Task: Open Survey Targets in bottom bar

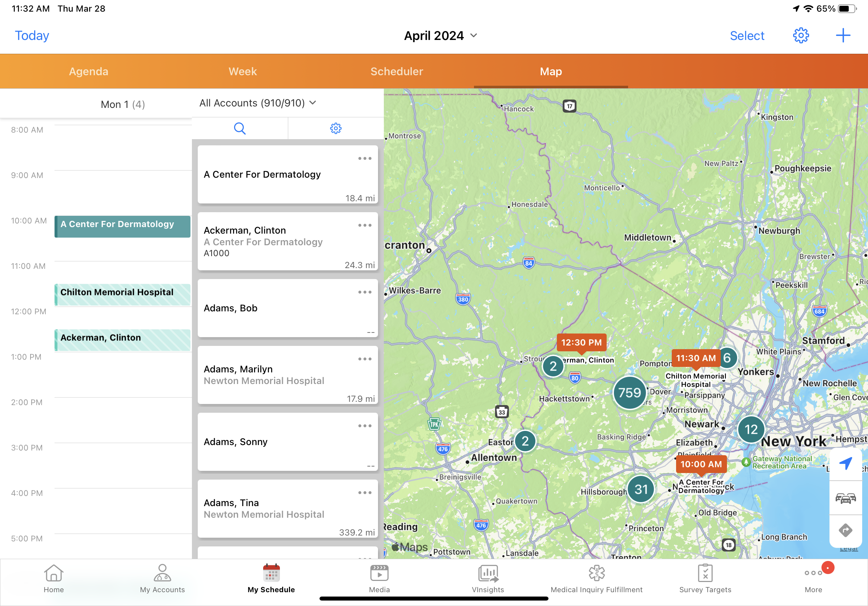Action: click(x=705, y=578)
